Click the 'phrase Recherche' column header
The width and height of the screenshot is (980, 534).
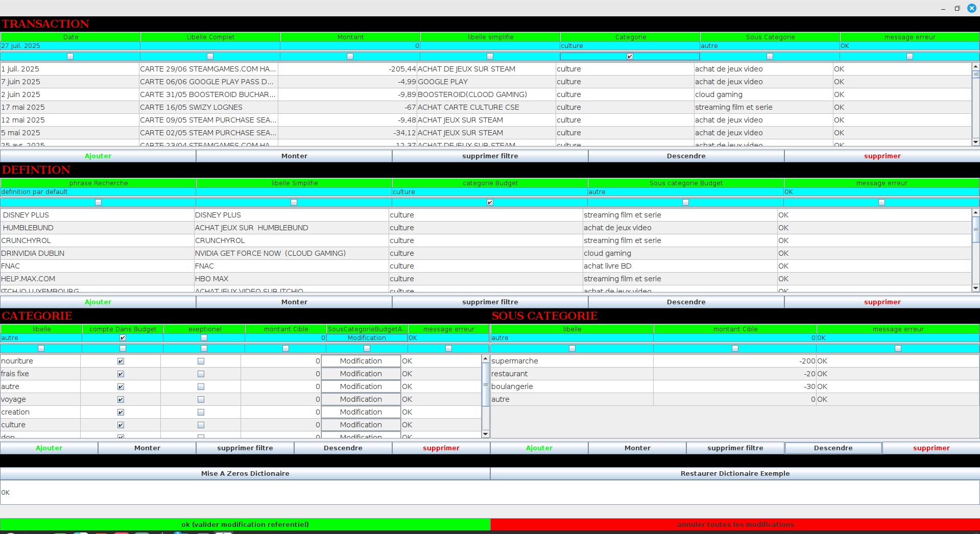click(x=99, y=183)
